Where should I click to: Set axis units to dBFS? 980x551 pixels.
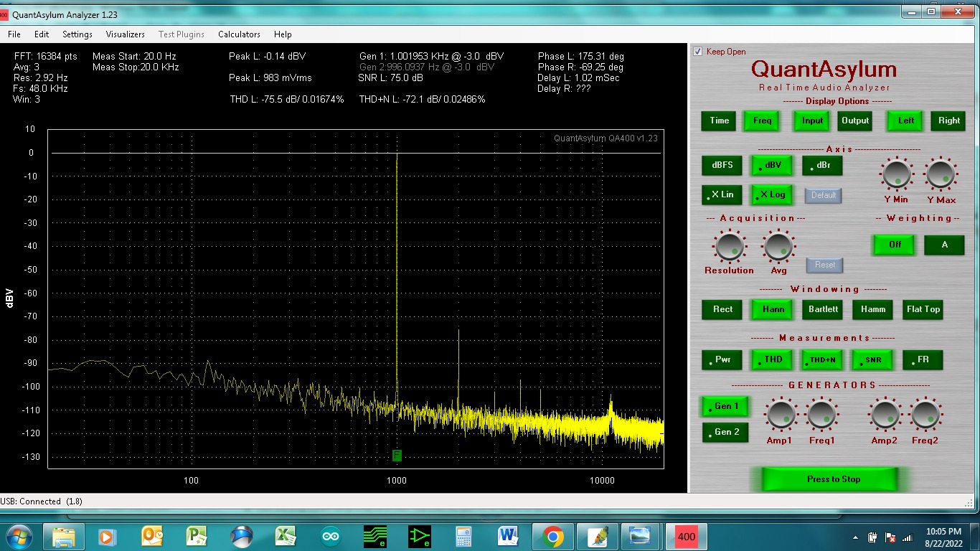coord(722,165)
